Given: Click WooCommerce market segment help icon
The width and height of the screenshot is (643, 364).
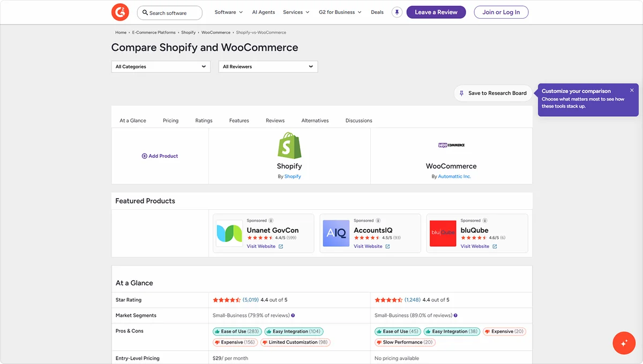Looking at the screenshot, I should pos(455,316).
